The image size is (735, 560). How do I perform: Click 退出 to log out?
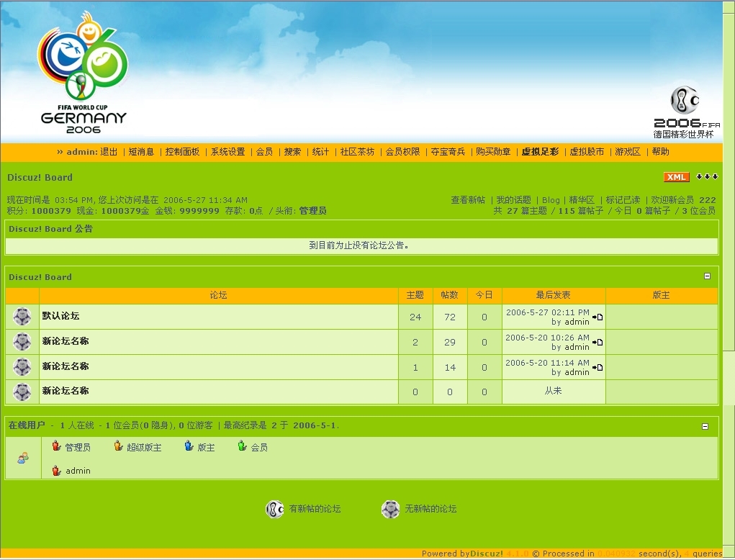click(x=109, y=152)
